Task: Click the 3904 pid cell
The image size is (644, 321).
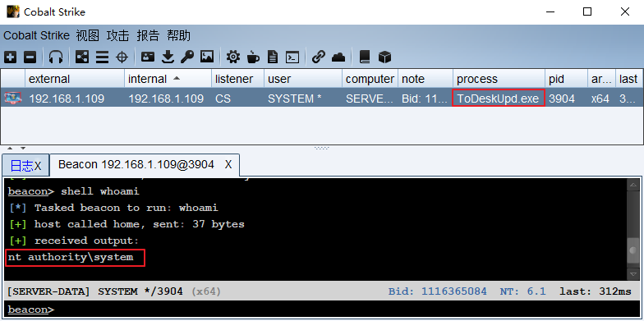Action: tap(567, 99)
